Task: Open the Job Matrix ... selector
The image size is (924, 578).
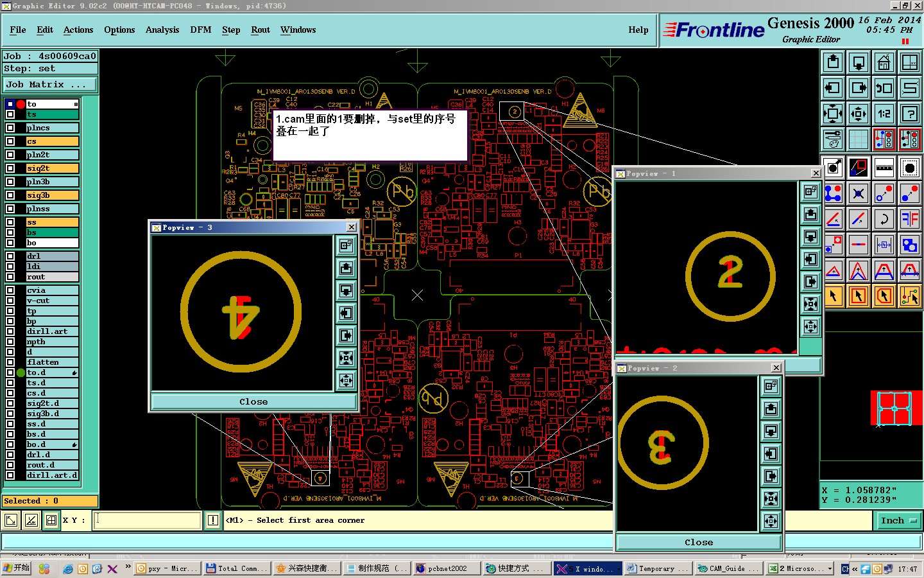Action: 50,85
